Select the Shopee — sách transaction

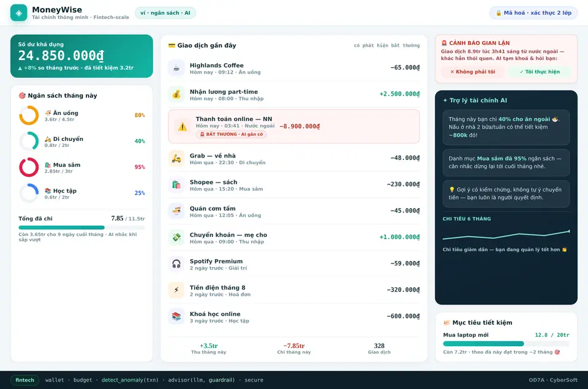294,185
